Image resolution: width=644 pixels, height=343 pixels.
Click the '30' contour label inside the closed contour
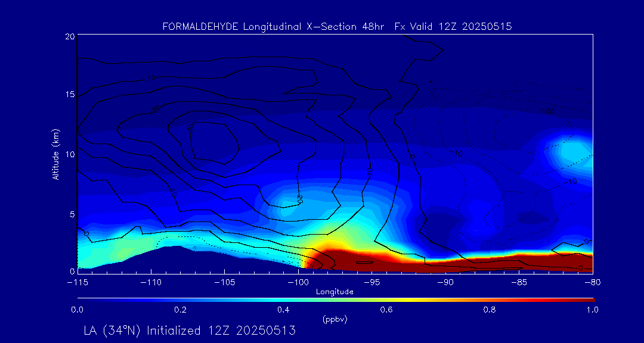click(190, 128)
